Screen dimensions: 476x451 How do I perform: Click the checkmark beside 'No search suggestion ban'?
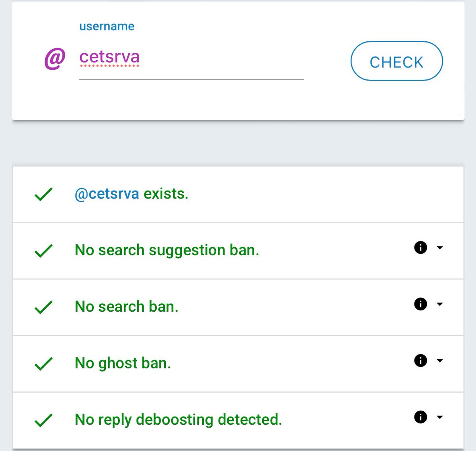click(44, 251)
